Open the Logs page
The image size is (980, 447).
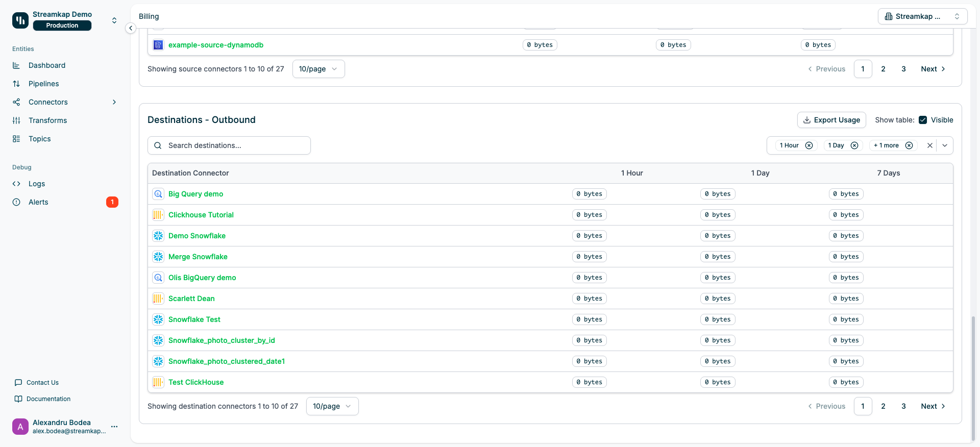coord(37,184)
